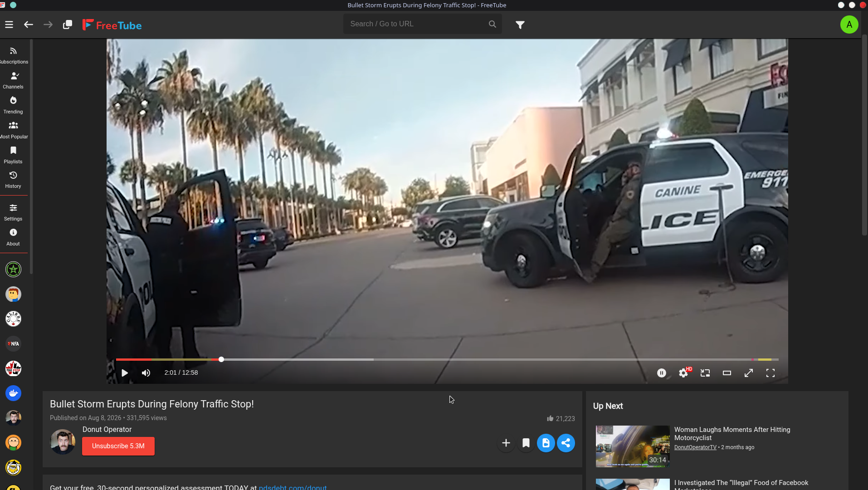Open the NFA channel avatar

tap(13, 344)
